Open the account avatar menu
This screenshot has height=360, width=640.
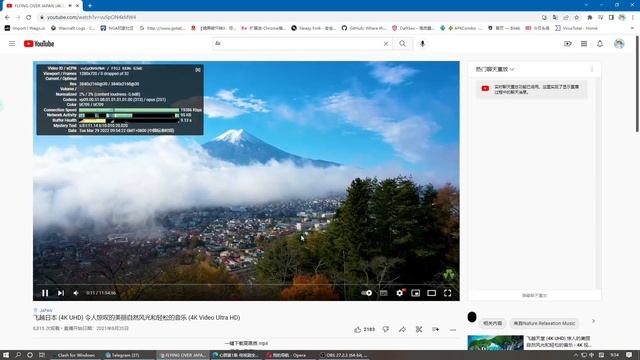click(x=619, y=44)
